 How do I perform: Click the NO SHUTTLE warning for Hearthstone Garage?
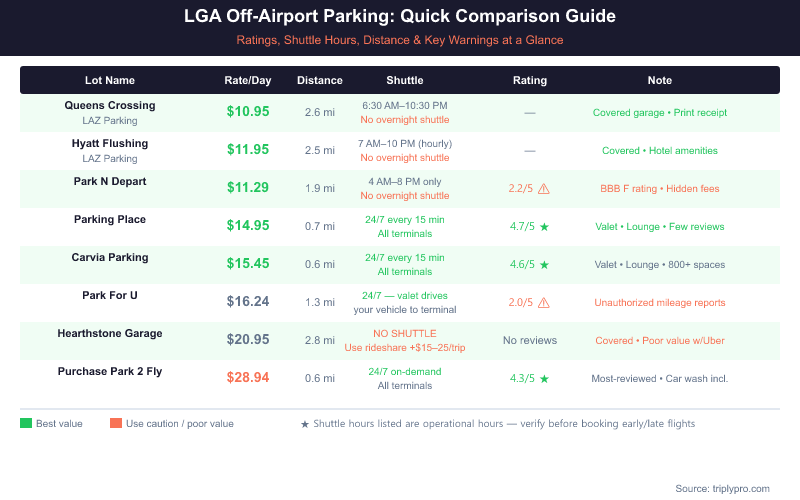click(405, 333)
